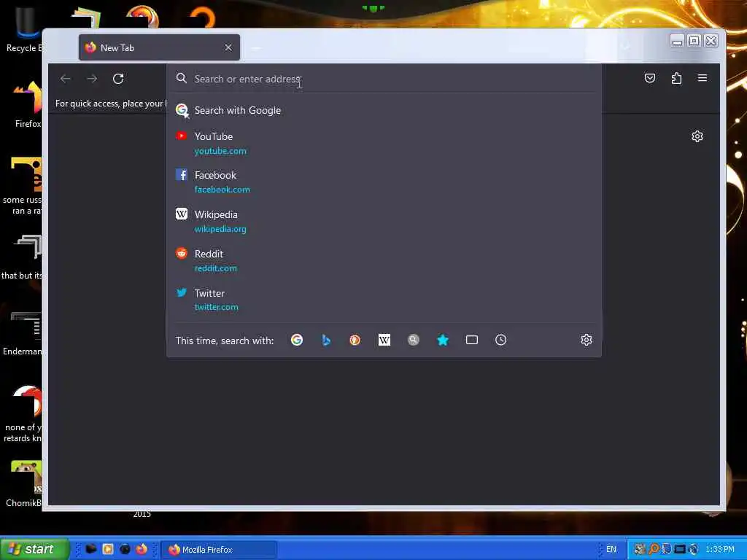Screen dimensions: 747x560
Task: Click the magnifier icon in address bar
Action: point(181,78)
